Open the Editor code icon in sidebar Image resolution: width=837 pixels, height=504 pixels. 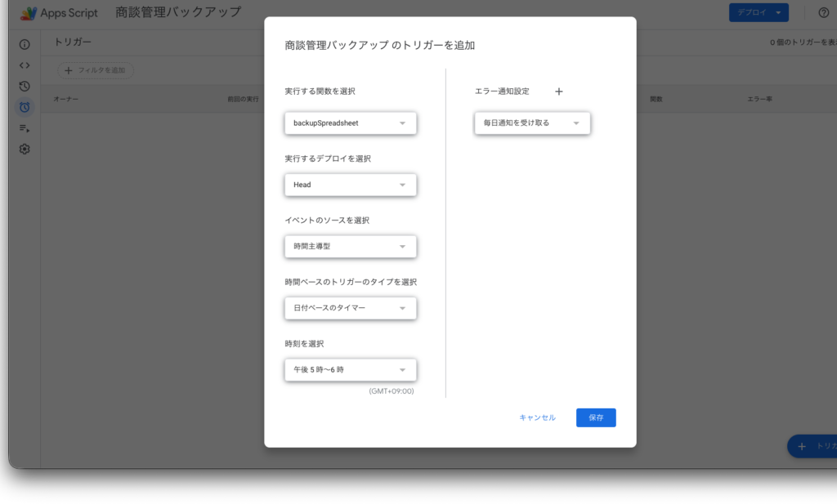pyautogui.click(x=25, y=65)
